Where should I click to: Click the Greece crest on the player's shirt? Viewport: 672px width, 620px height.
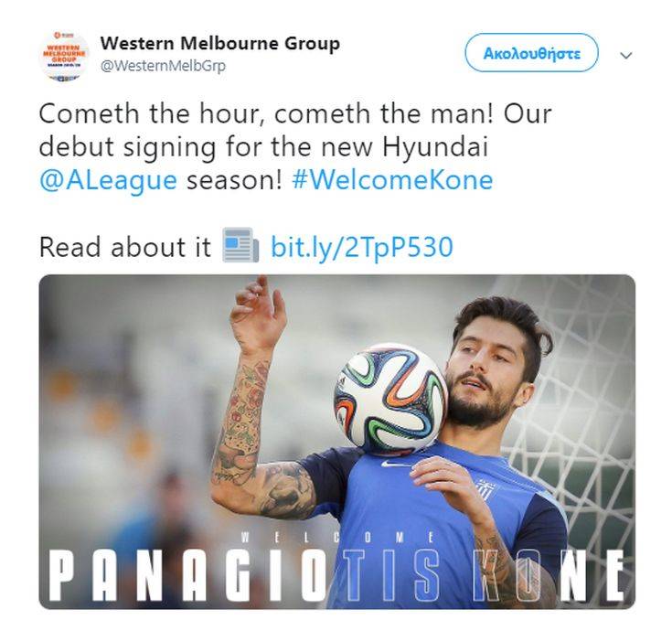pos(486,490)
